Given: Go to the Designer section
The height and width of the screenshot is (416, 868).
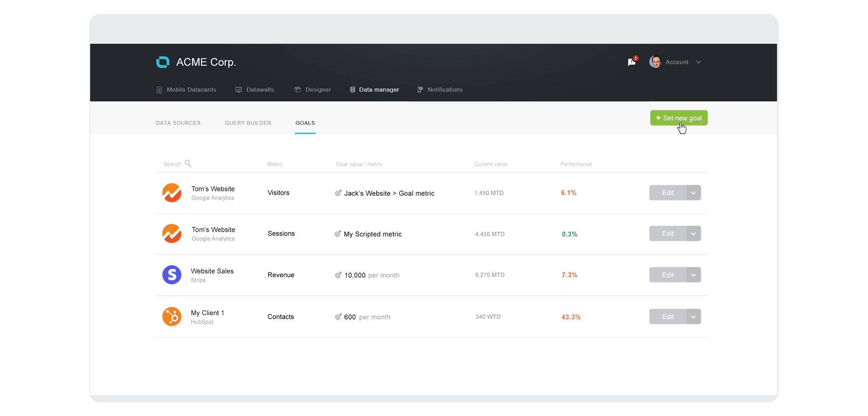Looking at the screenshot, I should (313, 90).
